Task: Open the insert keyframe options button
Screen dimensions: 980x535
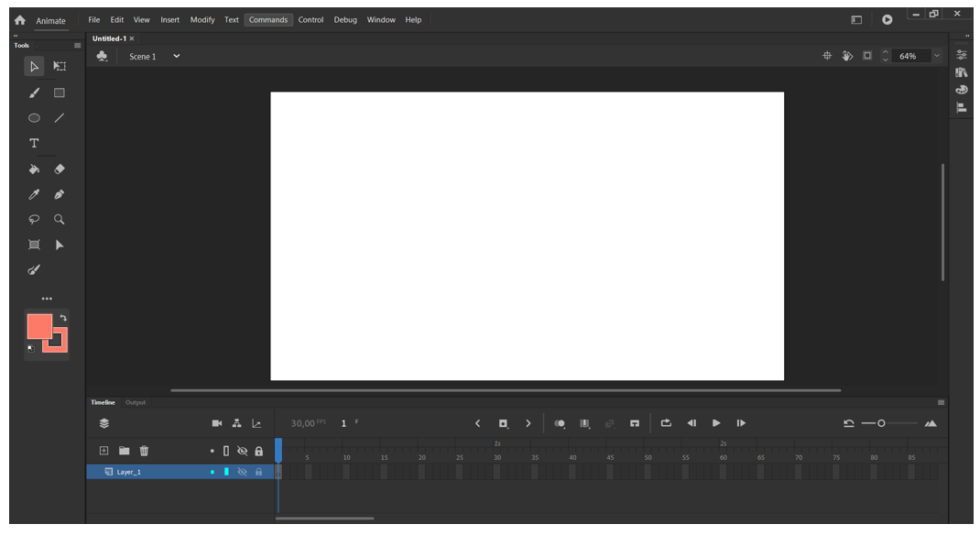Action: (x=503, y=424)
